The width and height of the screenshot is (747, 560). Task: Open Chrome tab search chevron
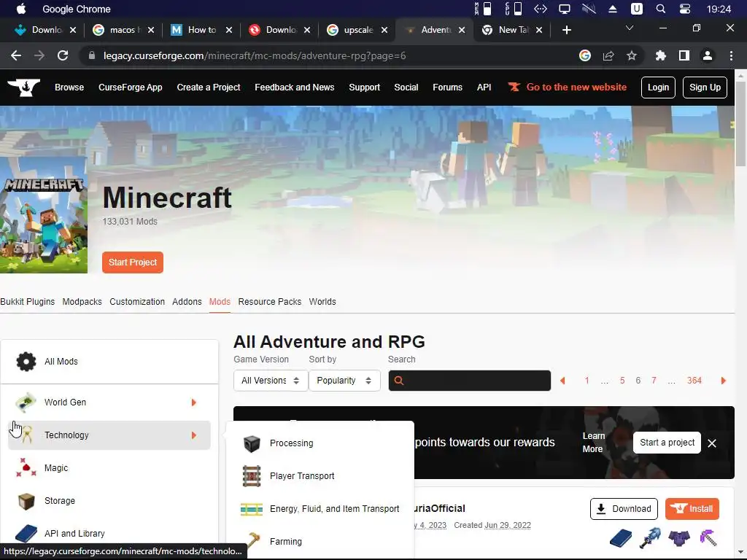click(x=630, y=28)
